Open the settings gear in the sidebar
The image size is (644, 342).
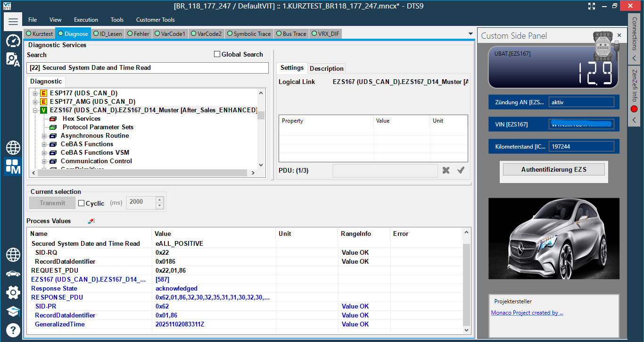click(13, 292)
